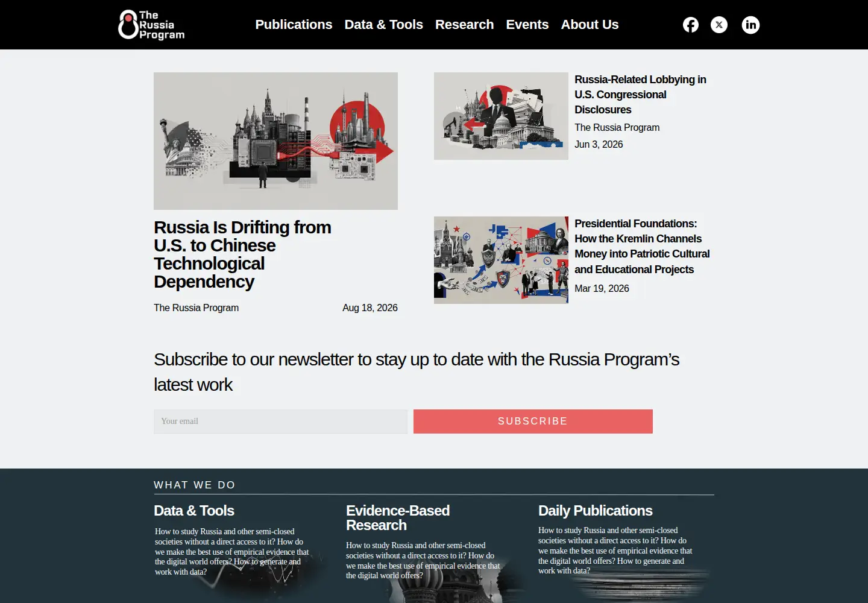This screenshot has height=603, width=868.
Task: Click the Evidence-Based Research heading
Action: [398, 518]
